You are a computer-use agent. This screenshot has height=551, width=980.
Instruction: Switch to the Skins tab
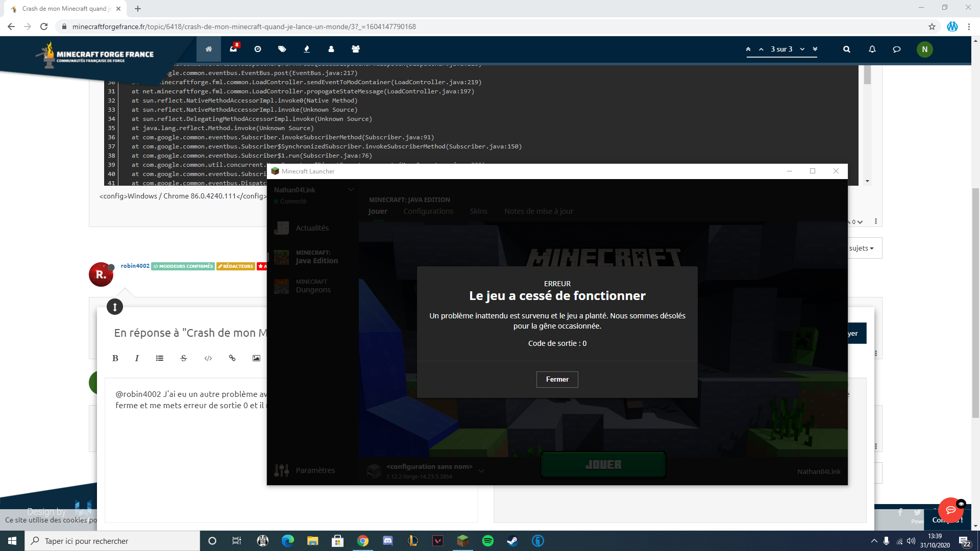coord(478,211)
